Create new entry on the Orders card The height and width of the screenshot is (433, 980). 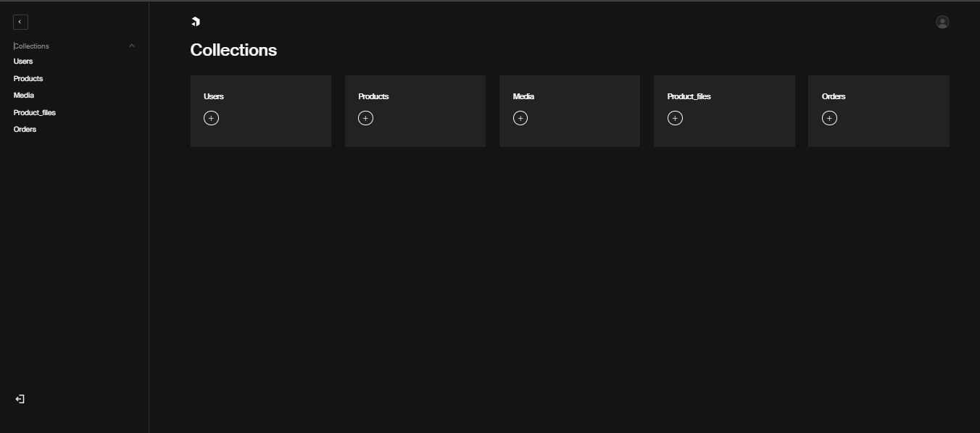829,118
